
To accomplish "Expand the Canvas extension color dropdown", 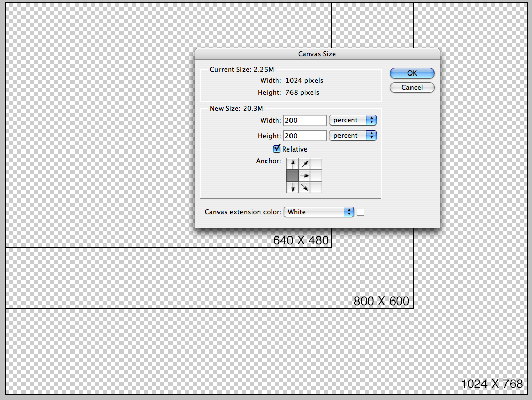I will (x=319, y=212).
